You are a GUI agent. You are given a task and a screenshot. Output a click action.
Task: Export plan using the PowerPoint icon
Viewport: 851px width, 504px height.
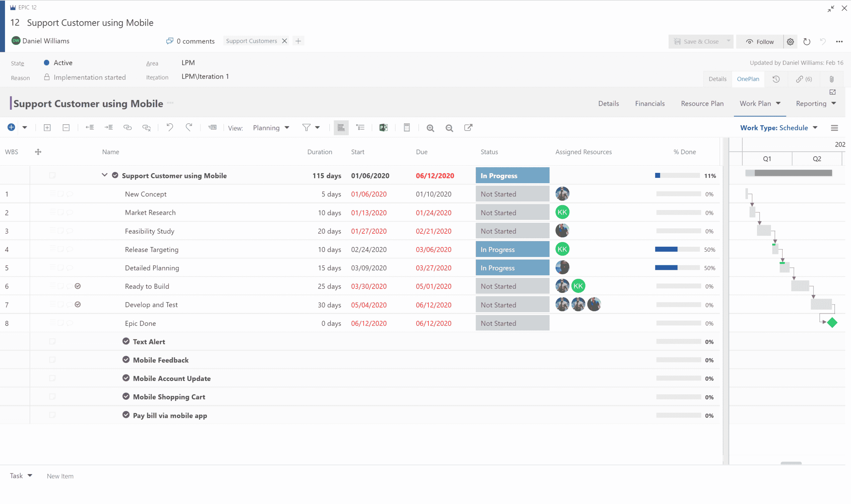point(383,127)
